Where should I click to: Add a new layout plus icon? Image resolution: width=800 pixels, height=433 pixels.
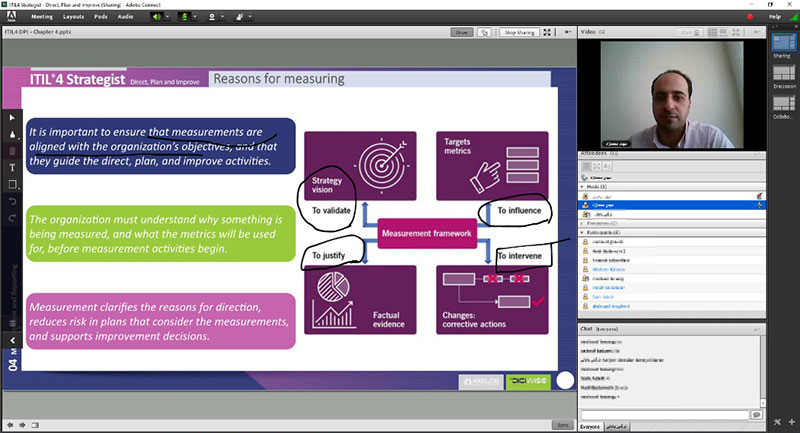pos(791,422)
